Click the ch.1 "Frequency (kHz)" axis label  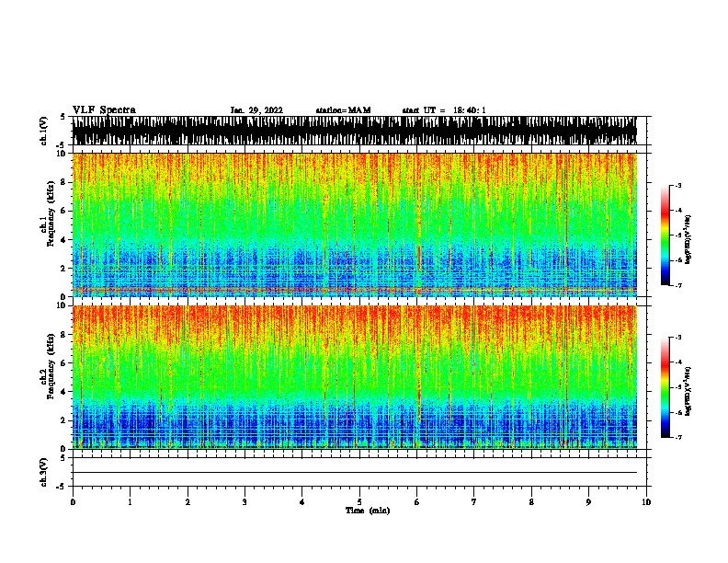[51, 214]
